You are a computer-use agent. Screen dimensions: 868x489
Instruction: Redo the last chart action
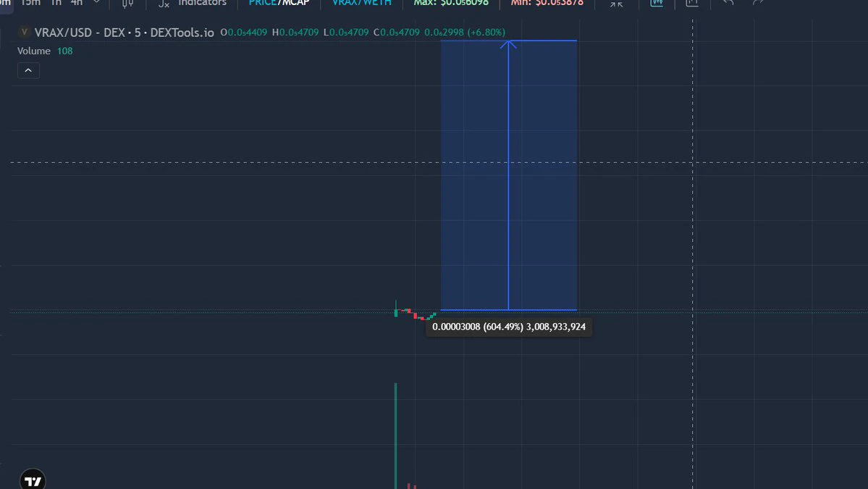[x=759, y=3]
